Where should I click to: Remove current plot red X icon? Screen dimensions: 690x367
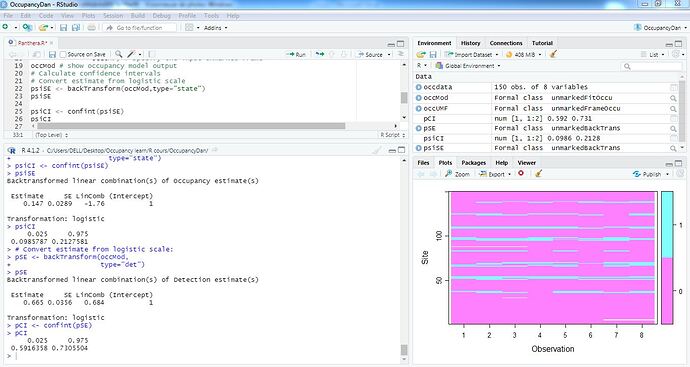pos(521,173)
